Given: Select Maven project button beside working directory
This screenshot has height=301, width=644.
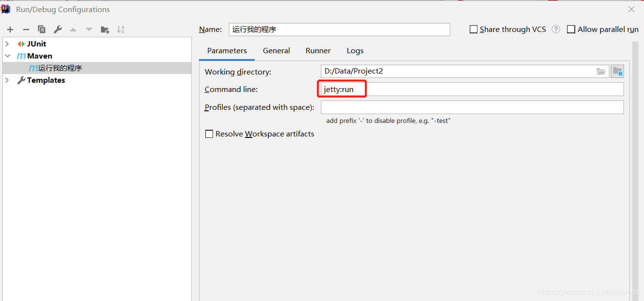Looking at the screenshot, I should [617, 71].
